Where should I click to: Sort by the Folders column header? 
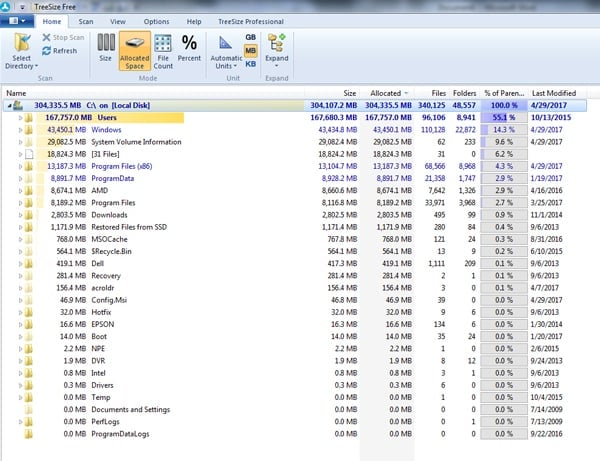tap(464, 93)
